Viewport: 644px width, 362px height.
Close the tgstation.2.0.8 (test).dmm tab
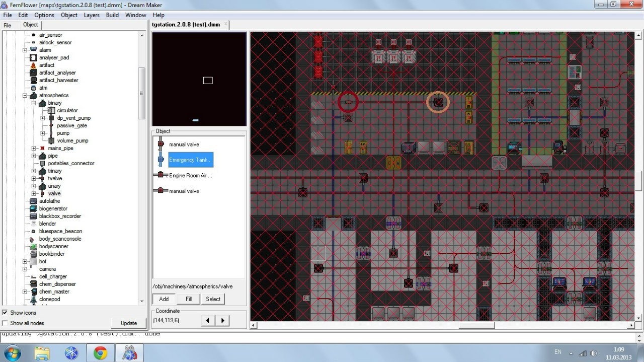226,24
